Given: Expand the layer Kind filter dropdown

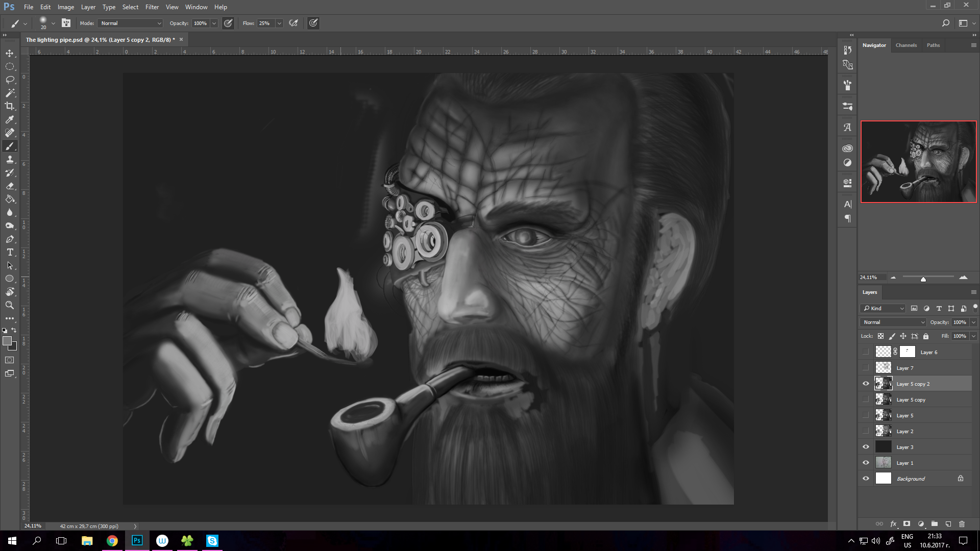Looking at the screenshot, I should tap(884, 309).
